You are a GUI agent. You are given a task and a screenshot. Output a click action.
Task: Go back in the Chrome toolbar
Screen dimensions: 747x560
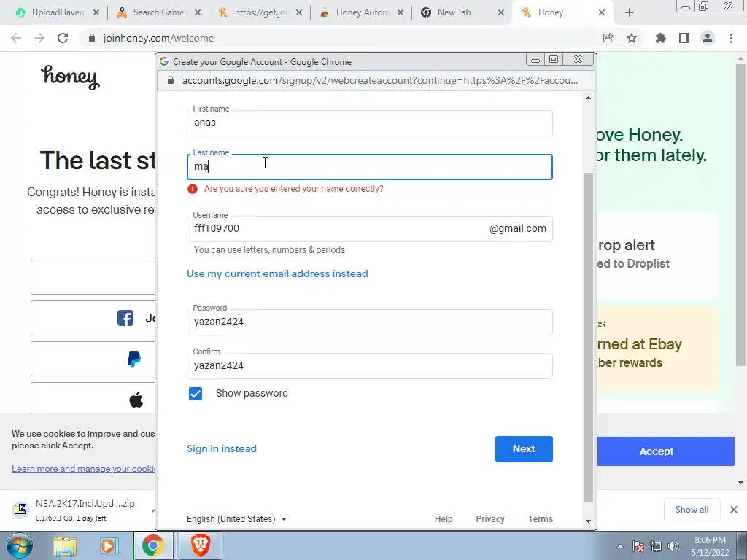coord(16,38)
